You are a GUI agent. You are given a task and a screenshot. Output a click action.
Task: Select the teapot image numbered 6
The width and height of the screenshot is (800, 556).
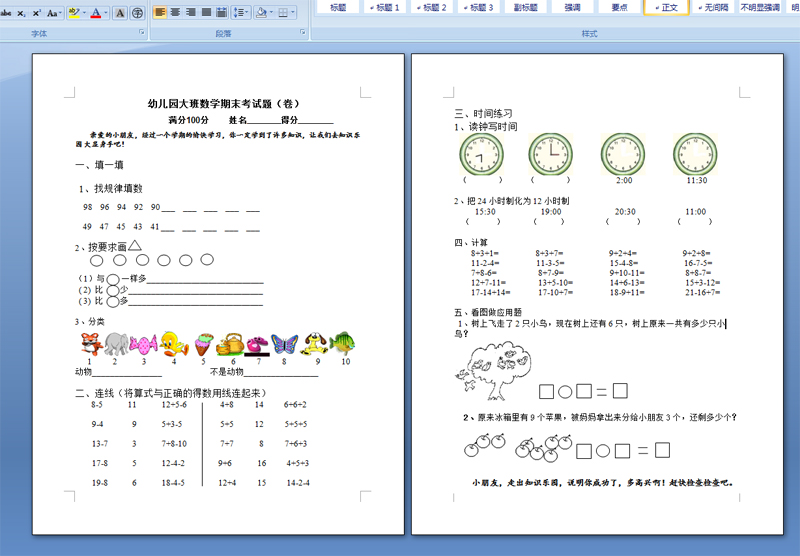pyautogui.click(x=230, y=344)
